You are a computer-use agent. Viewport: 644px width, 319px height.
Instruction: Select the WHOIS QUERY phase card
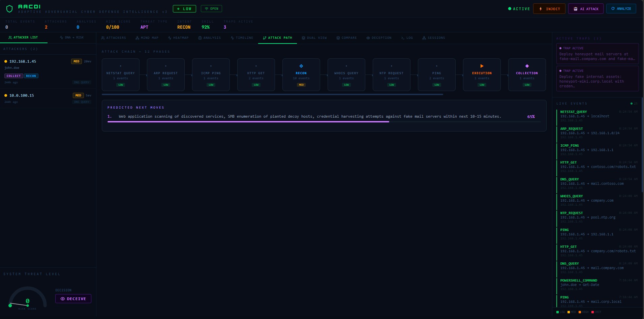346,75
